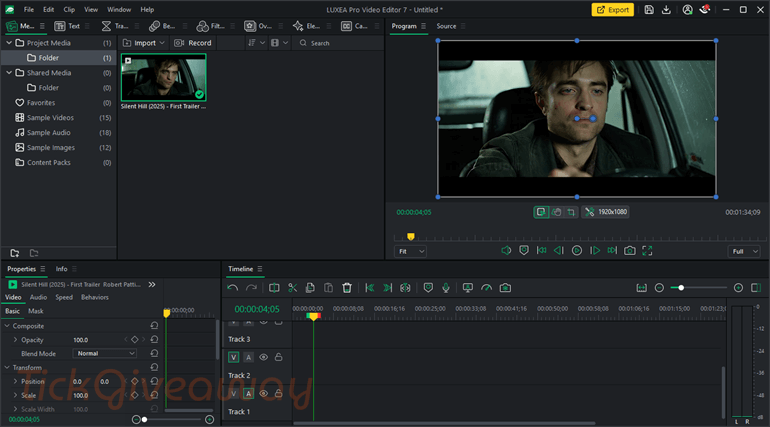
Task: Click the undo arrow in timeline toolbar
Action: (x=233, y=288)
